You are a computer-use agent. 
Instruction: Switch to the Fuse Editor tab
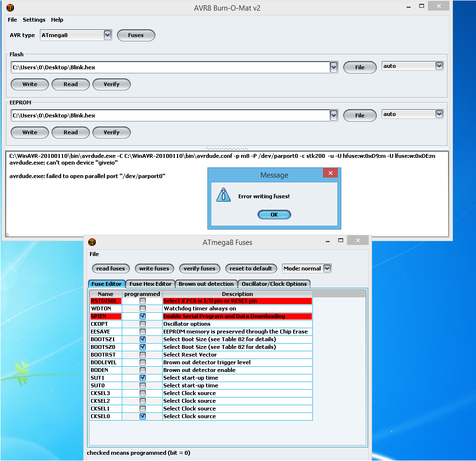106,284
